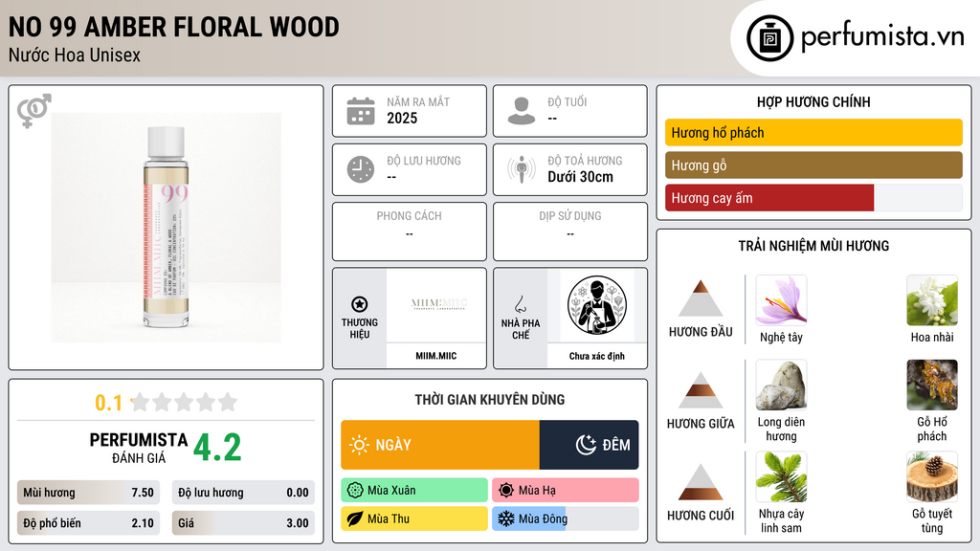Open the Long diên hương note image
The height and width of the screenshot is (551, 980).
pyautogui.click(x=781, y=386)
